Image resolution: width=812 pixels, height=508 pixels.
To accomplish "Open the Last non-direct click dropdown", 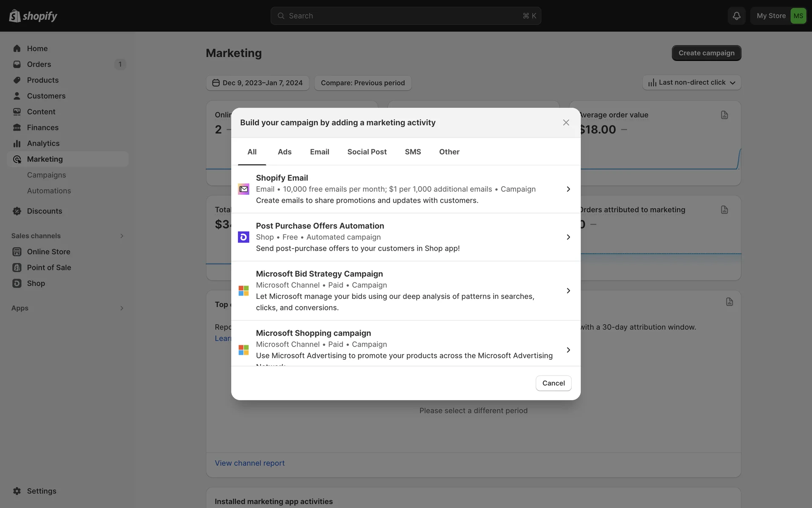I will [691, 83].
